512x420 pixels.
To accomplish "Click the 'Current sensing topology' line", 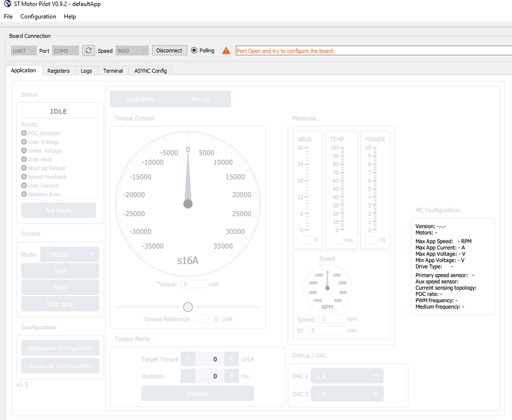I will [x=446, y=288].
